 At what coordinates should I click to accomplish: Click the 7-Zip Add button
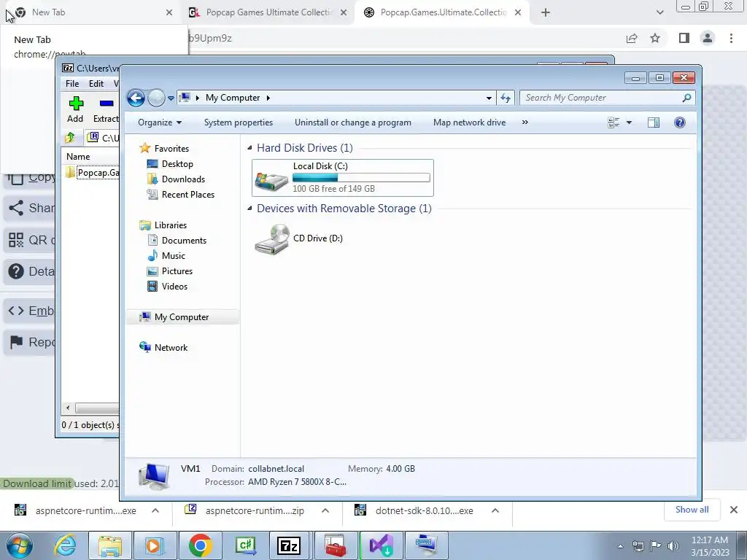tap(75, 109)
